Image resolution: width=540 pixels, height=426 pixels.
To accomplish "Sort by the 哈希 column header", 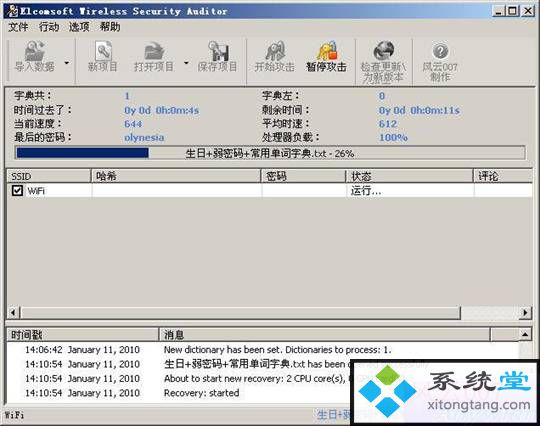I will (176, 176).
